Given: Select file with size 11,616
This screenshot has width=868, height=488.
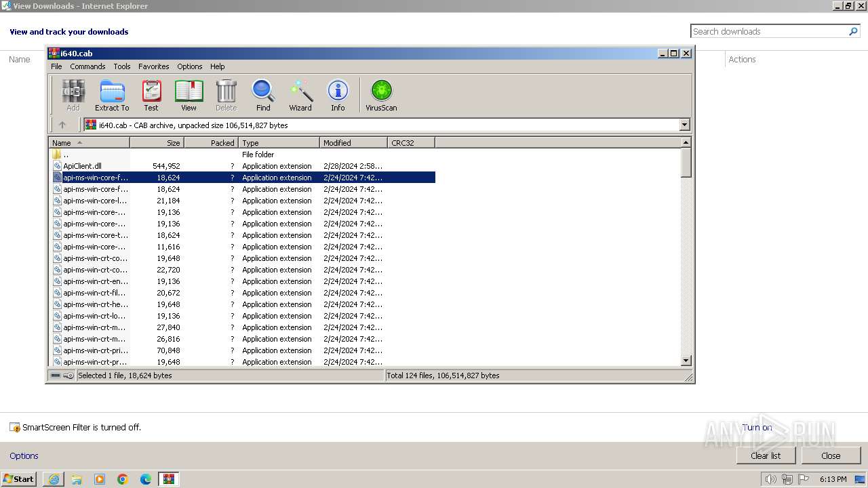Looking at the screenshot, I should pyautogui.click(x=242, y=247).
